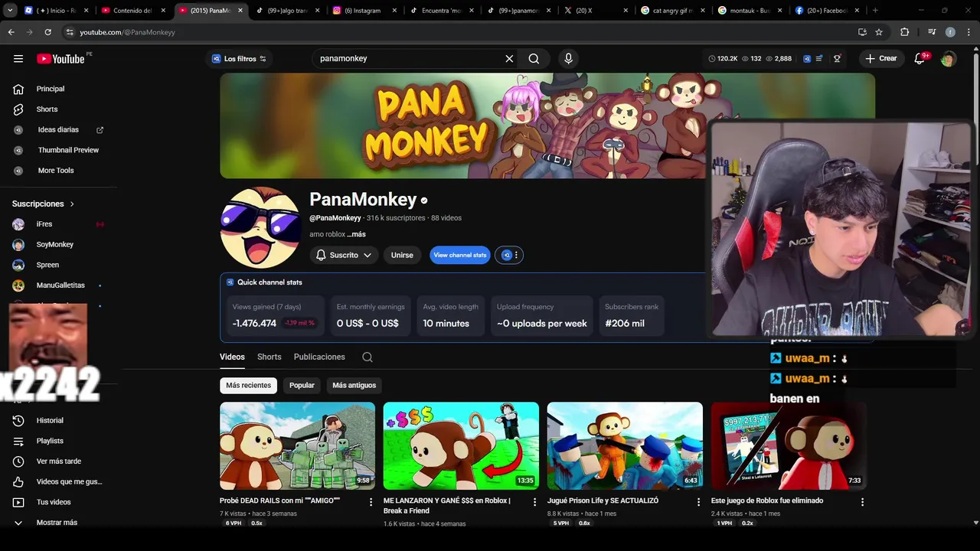Click the browser address bar URL
The width and height of the screenshot is (980, 551).
click(x=127, y=32)
